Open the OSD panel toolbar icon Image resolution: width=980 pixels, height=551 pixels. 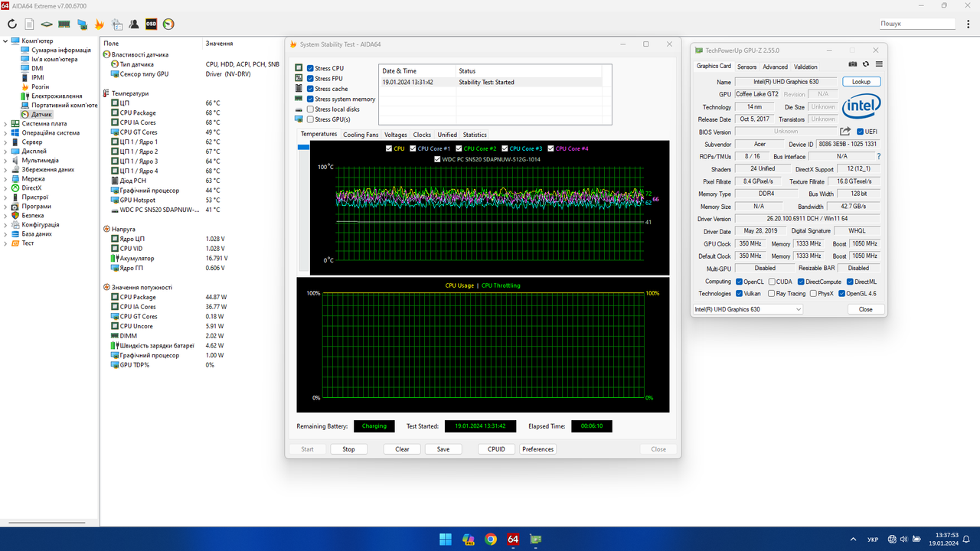[x=152, y=24]
